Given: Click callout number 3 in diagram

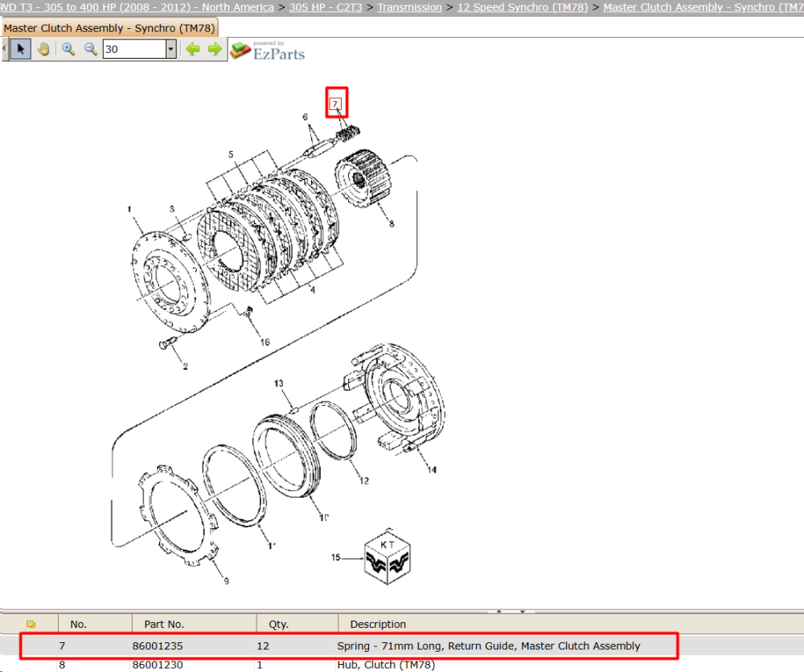Looking at the screenshot, I should pyautogui.click(x=172, y=209).
